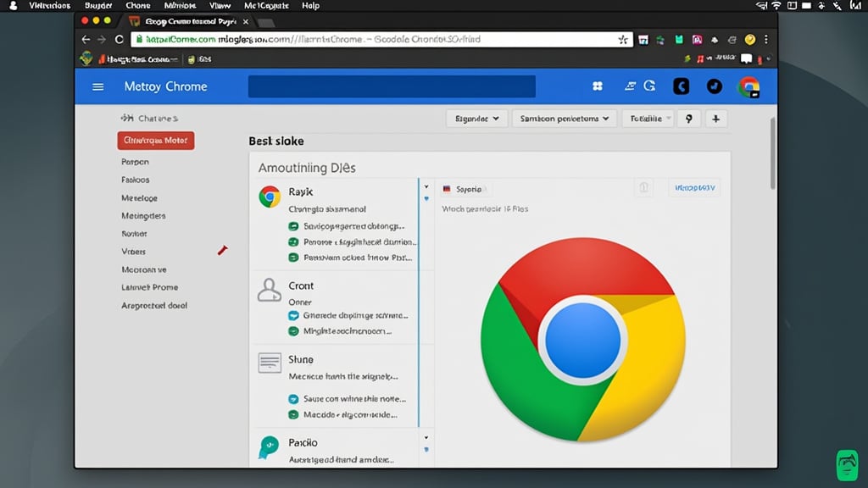Click the red music note icon in bookmarks bar
The height and width of the screenshot is (488, 868).
[x=700, y=58]
